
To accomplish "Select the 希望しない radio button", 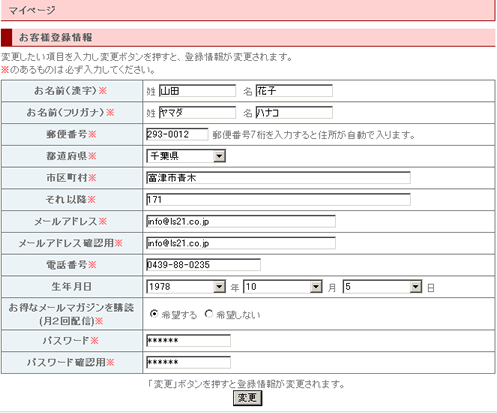I will (209, 314).
